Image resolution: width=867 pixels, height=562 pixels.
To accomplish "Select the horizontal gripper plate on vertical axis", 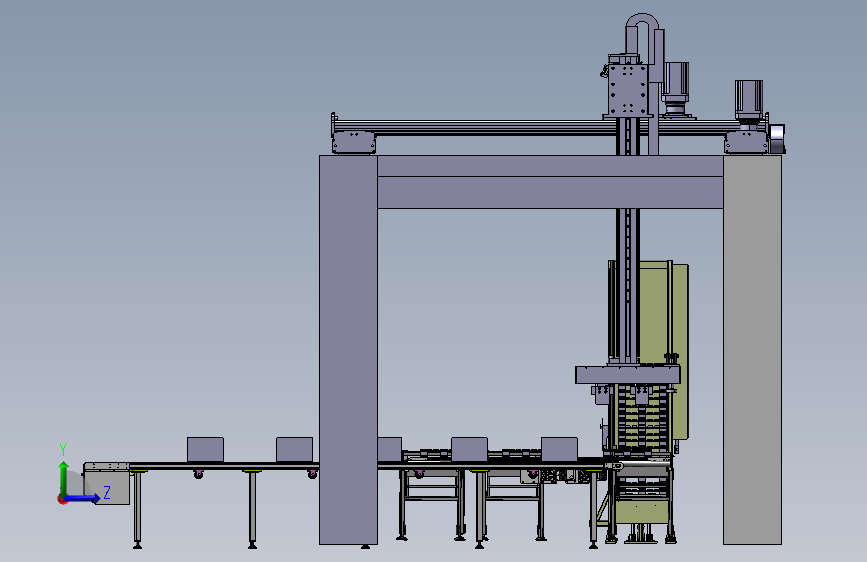I will (x=628, y=374).
